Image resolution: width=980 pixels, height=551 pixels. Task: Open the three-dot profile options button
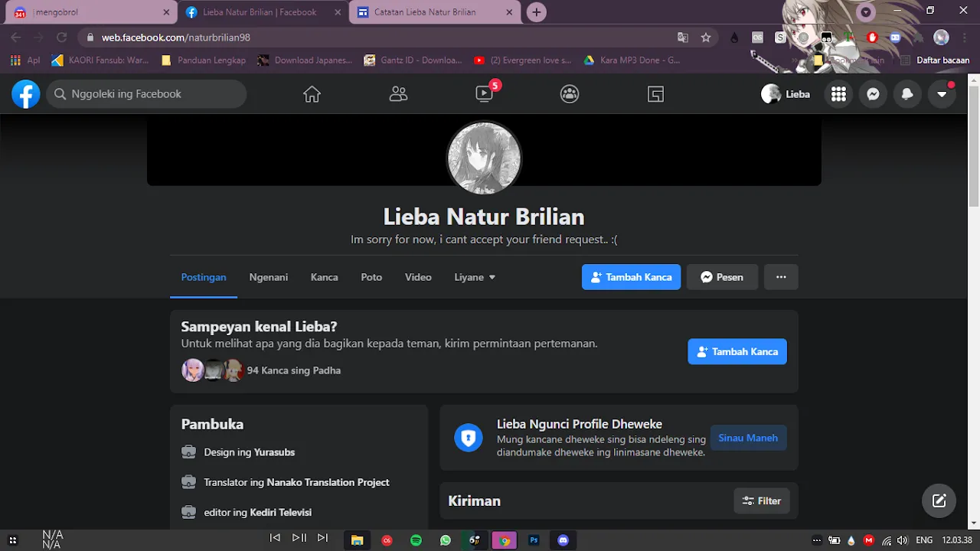click(x=781, y=277)
